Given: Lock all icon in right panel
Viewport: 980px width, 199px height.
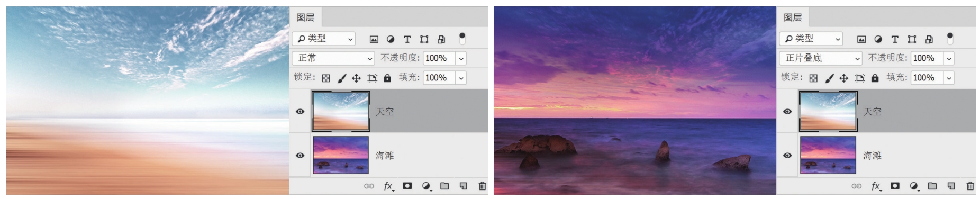Looking at the screenshot, I should pyautogui.click(x=875, y=78).
